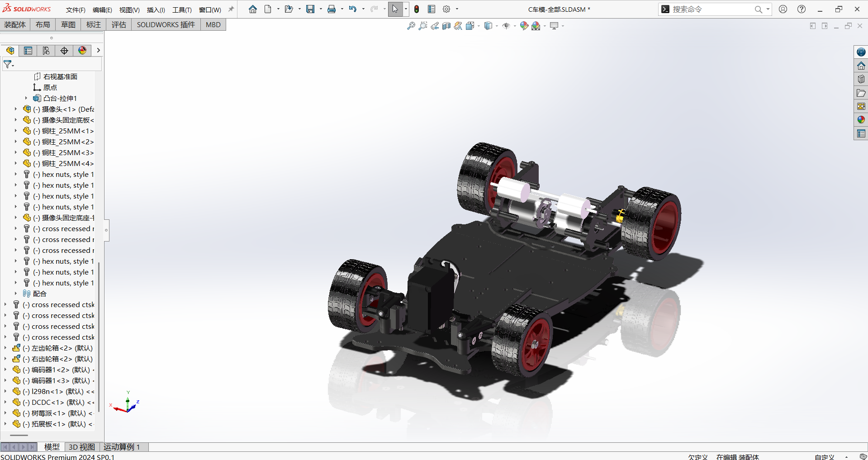Return to Previous View
This screenshot has height=460, width=868.
(435, 26)
